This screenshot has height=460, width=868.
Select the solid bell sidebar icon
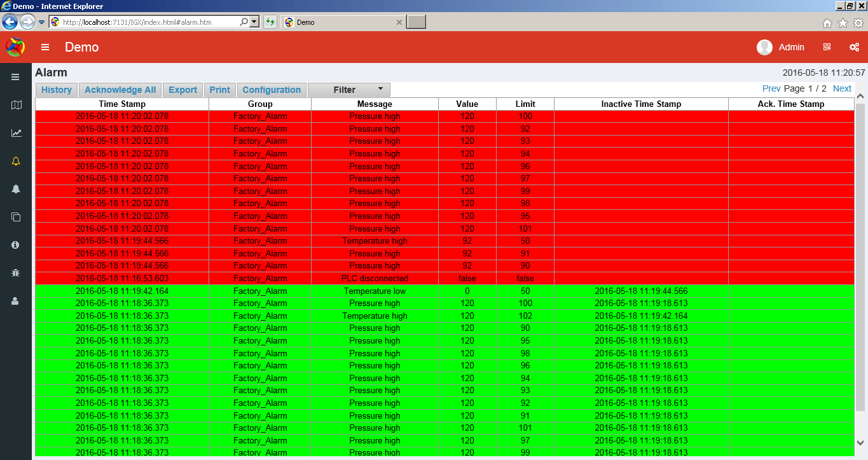[16, 189]
